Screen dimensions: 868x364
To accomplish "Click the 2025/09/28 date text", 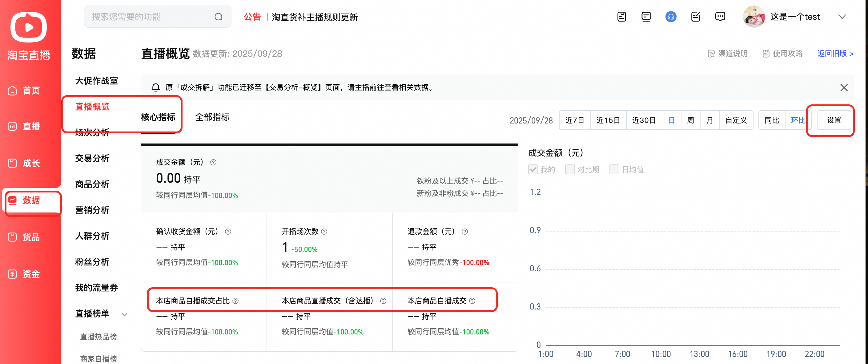I will point(531,121).
